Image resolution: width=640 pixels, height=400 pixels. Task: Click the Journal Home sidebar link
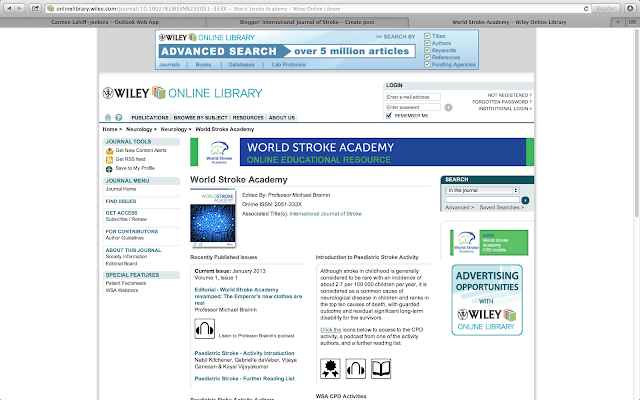pyautogui.click(x=121, y=189)
